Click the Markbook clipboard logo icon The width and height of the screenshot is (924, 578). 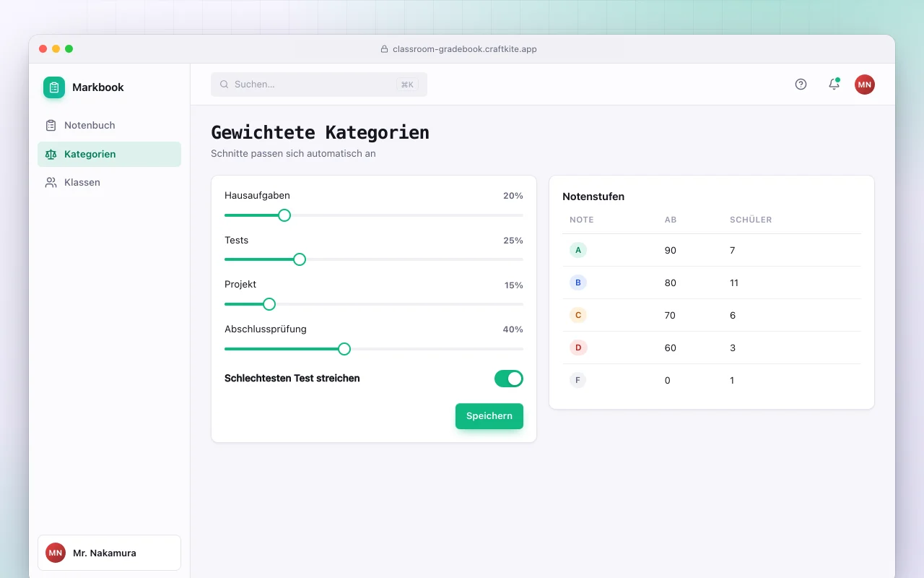click(54, 87)
